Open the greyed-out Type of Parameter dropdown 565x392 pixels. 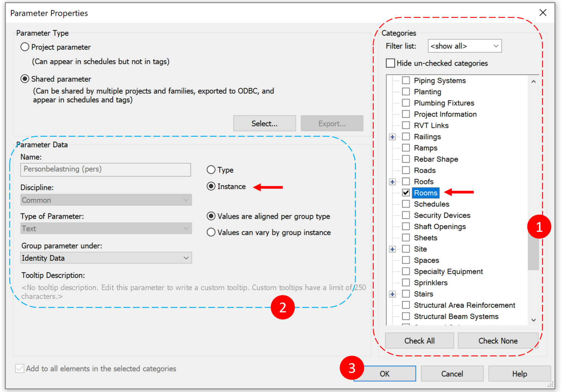(x=106, y=229)
